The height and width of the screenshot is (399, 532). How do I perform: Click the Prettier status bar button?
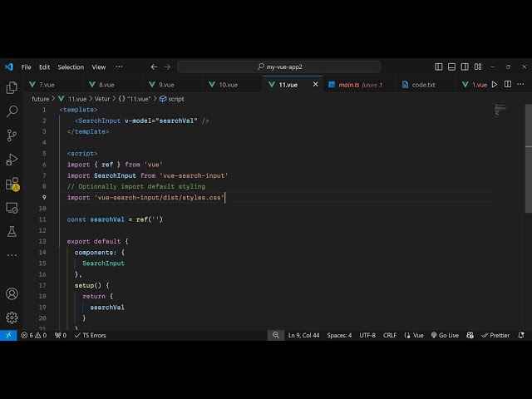pos(496,335)
